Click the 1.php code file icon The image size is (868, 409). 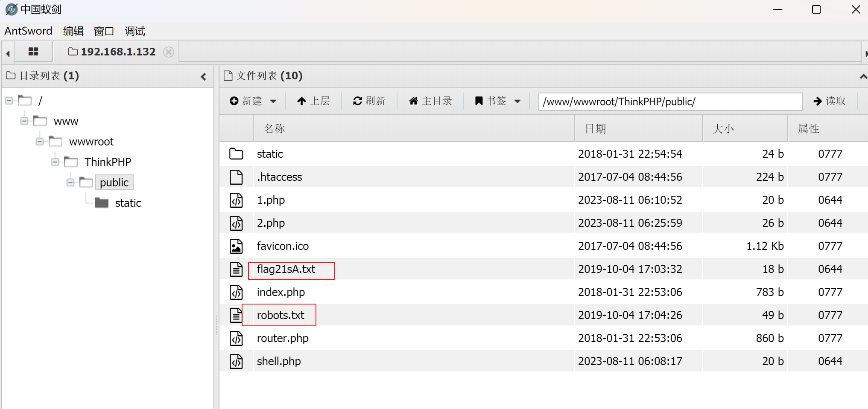click(236, 200)
